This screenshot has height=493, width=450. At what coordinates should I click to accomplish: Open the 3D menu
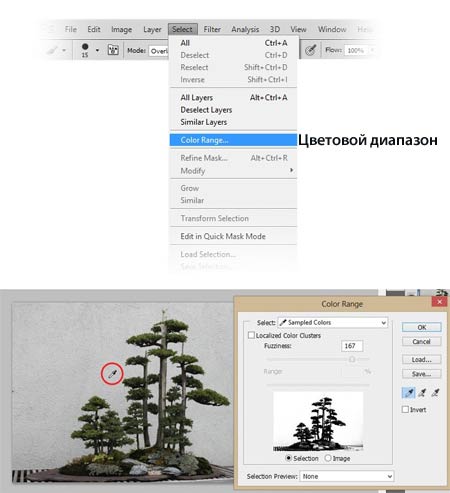275,29
